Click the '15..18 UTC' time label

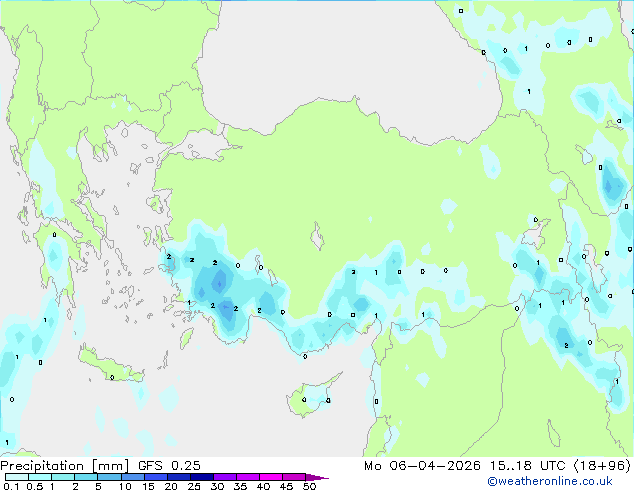point(527,466)
